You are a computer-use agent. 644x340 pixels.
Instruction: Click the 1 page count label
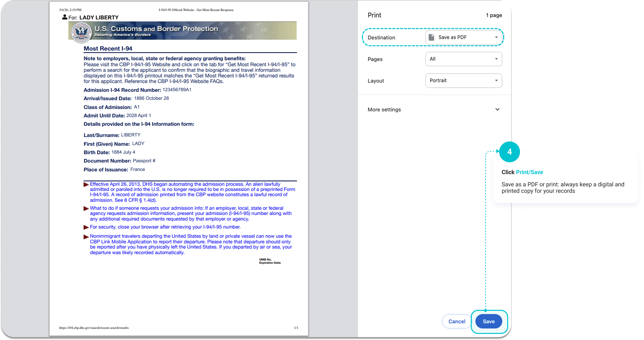(494, 15)
